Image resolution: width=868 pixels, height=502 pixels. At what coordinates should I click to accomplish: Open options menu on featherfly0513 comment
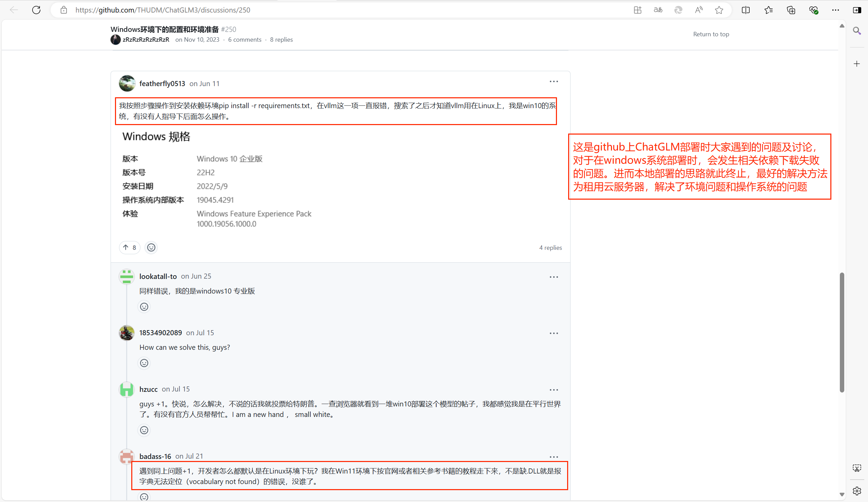coord(554,82)
